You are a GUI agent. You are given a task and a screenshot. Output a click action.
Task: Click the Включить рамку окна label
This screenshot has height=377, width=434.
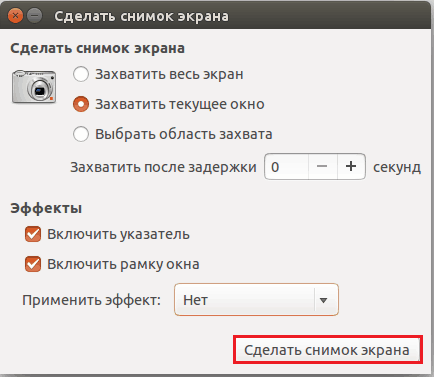pos(123,264)
